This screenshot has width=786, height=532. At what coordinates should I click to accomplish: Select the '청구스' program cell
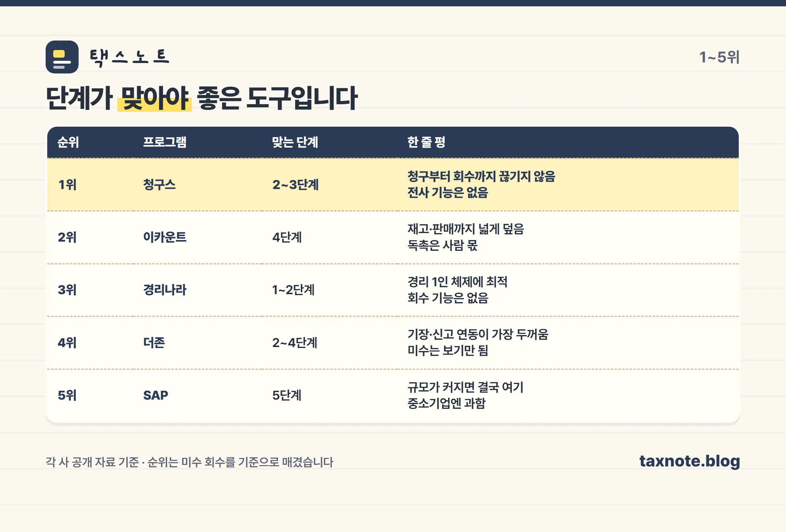[x=159, y=185]
